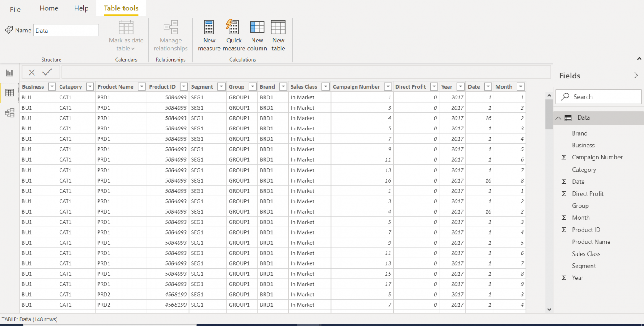Cancel formula entry with the X

tap(31, 72)
